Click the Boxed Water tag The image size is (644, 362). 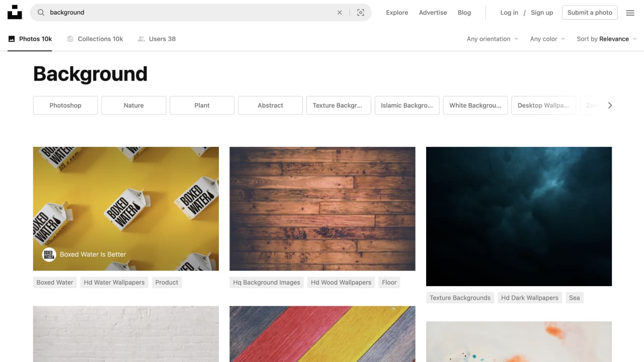pos(55,283)
